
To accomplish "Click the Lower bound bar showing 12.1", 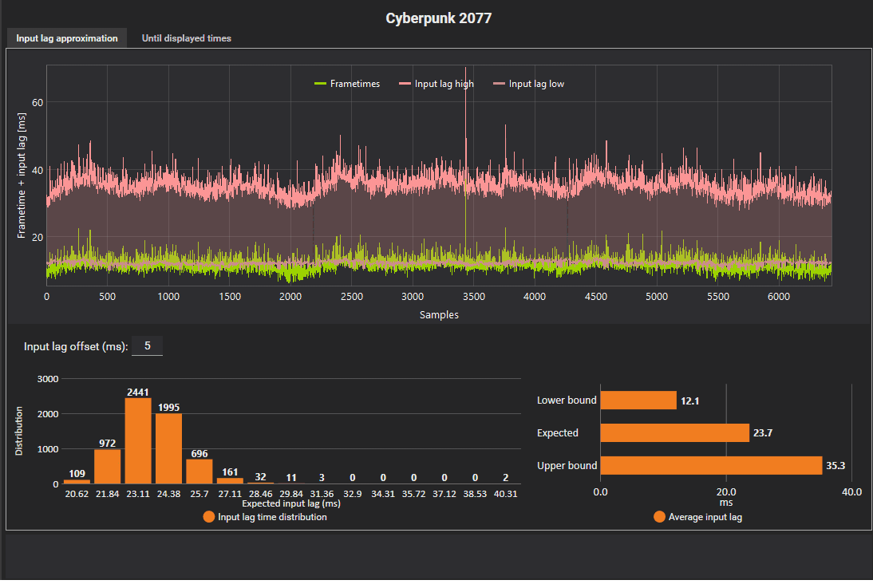I will click(x=638, y=400).
